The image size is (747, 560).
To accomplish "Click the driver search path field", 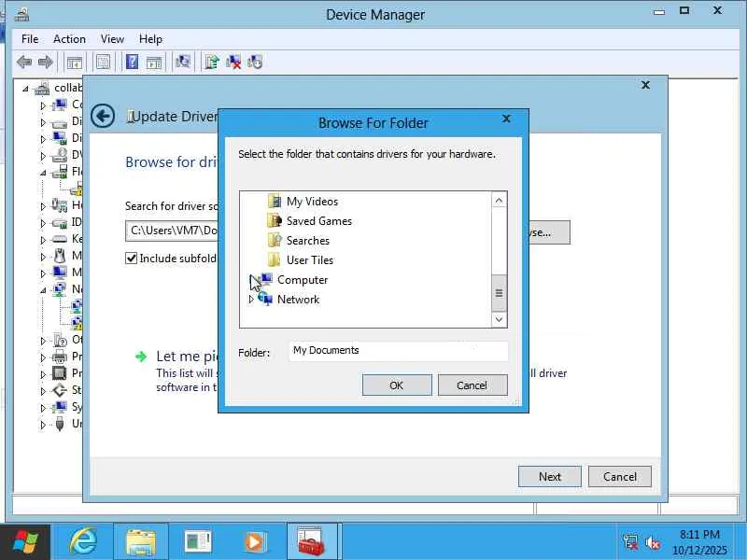I will pos(172,231).
